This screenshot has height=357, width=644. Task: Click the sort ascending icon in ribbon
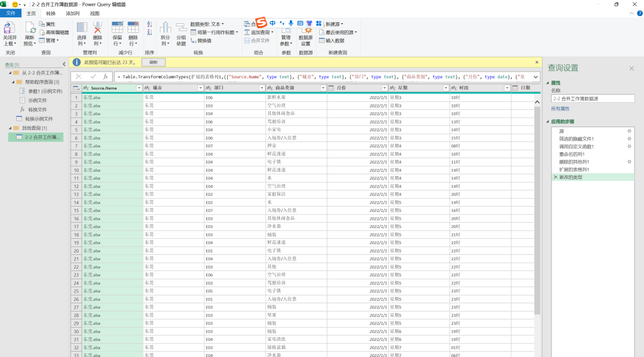pos(149,24)
